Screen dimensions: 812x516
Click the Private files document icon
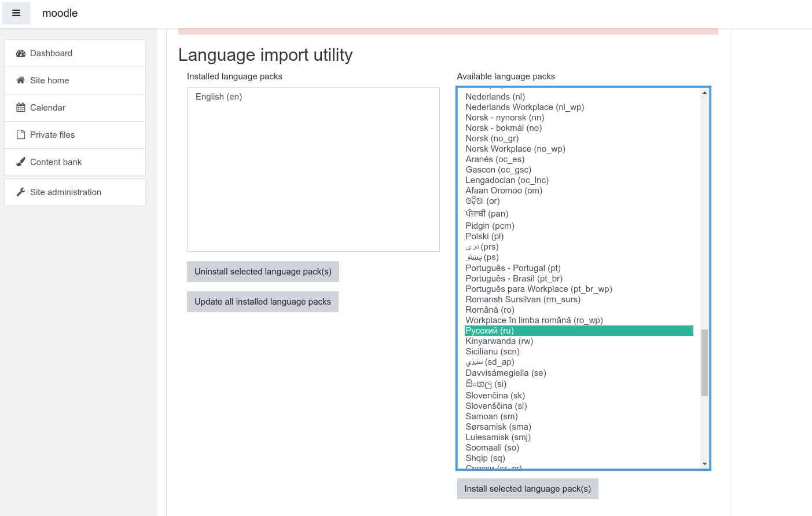coord(21,135)
